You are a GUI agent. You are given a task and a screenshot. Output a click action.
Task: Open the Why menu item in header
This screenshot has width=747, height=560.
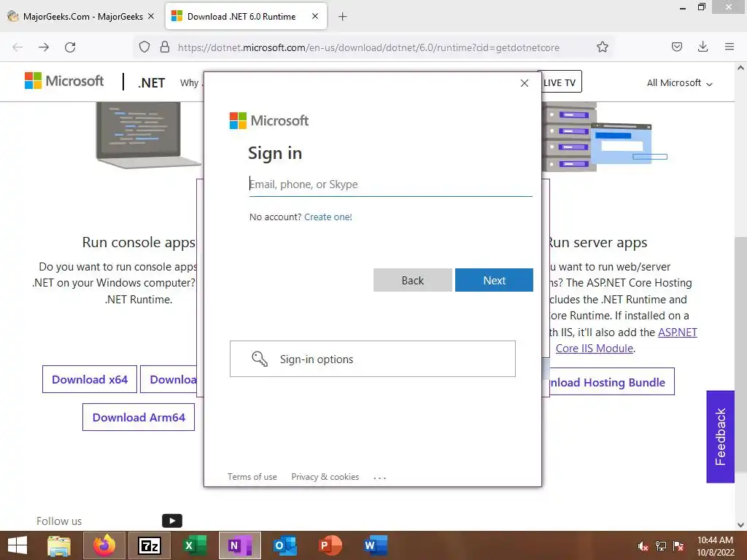coord(189,83)
